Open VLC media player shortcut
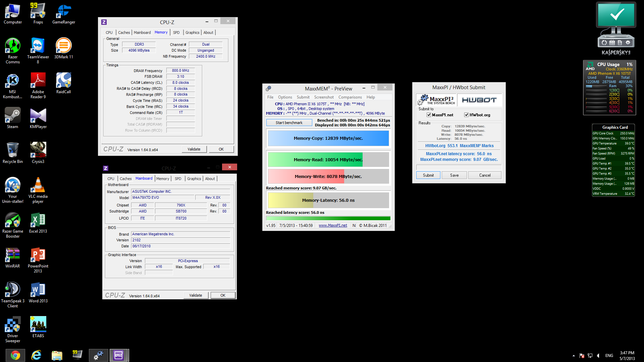Viewport: 644px width, 362px height. click(38, 190)
